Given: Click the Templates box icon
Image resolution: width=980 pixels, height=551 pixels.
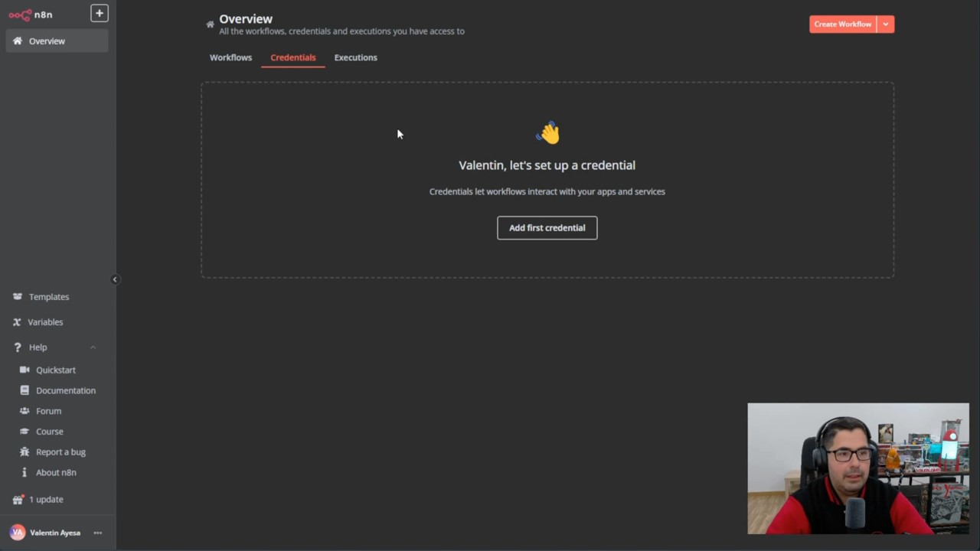Looking at the screenshot, I should 18,297.
